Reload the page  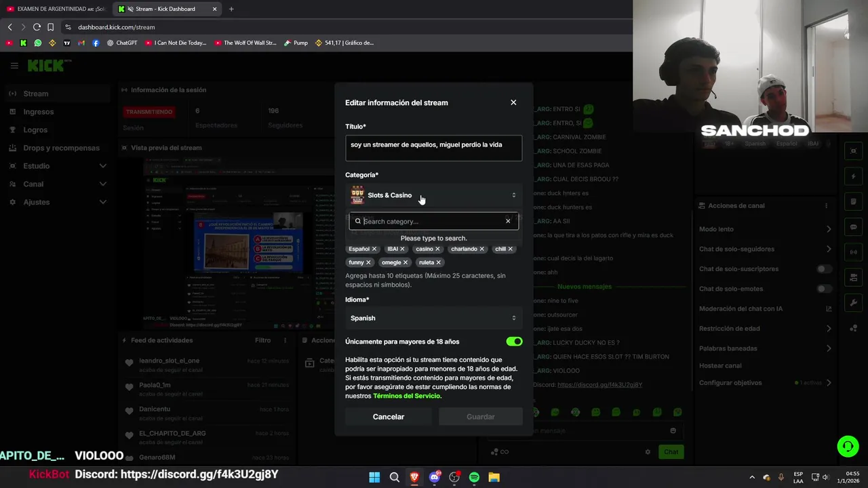click(37, 27)
